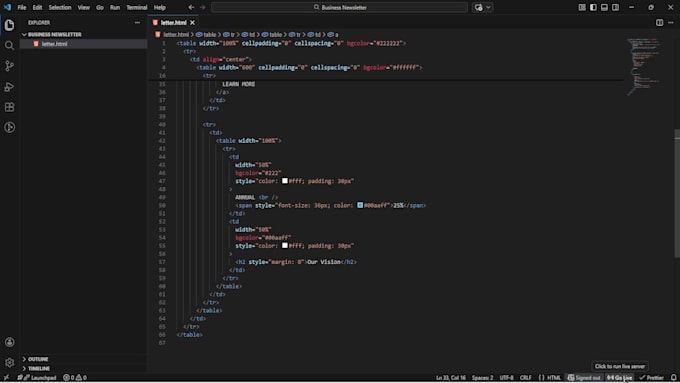The image size is (680, 383).
Task: Open the Run menu
Action: point(115,7)
